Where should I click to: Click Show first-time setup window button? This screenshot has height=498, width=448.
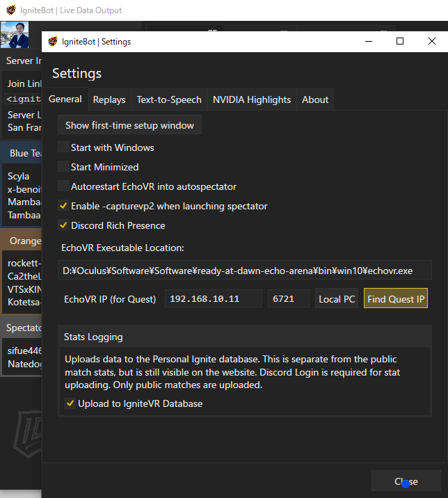pyautogui.click(x=129, y=125)
